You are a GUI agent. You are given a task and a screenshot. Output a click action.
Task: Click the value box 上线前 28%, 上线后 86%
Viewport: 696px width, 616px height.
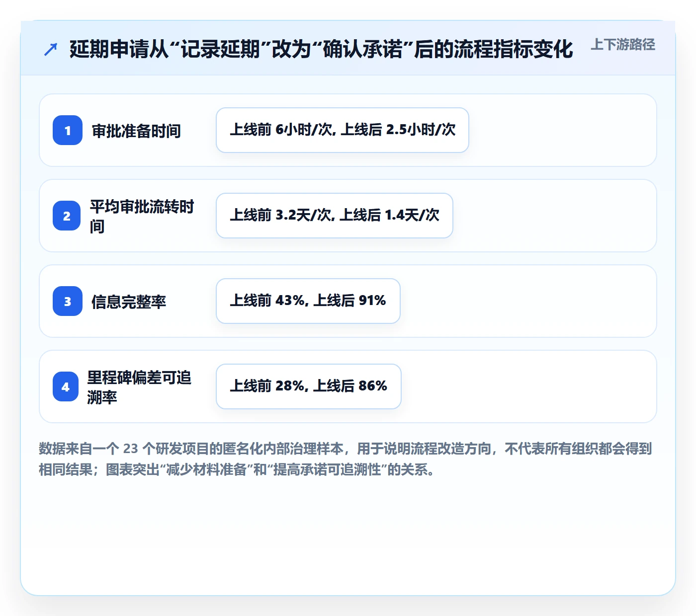tap(309, 386)
